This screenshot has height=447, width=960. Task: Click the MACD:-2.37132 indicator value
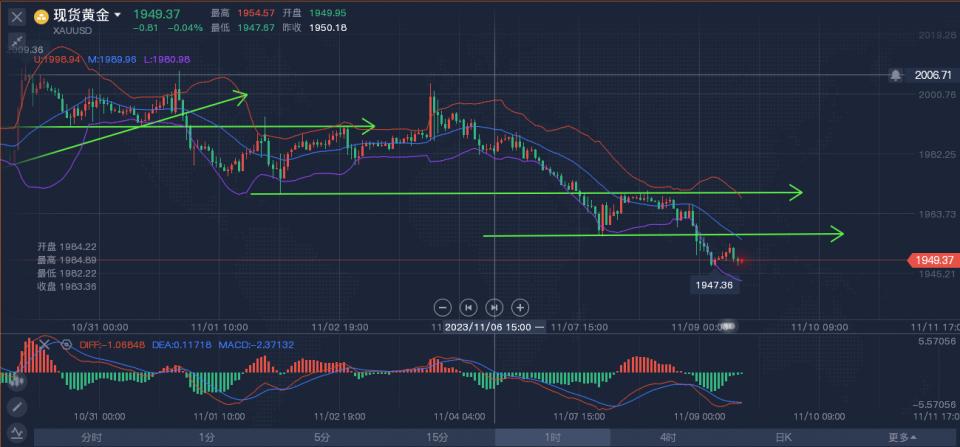(257, 345)
